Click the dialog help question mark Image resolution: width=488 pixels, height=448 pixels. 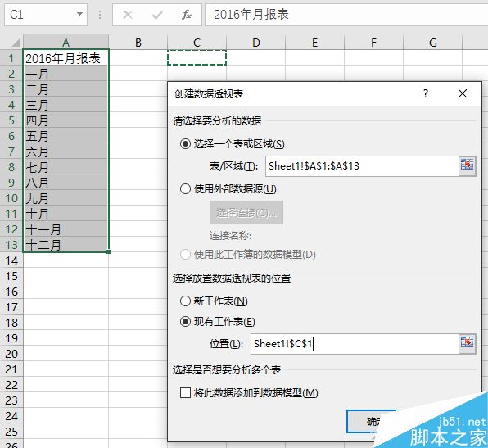[x=426, y=93]
